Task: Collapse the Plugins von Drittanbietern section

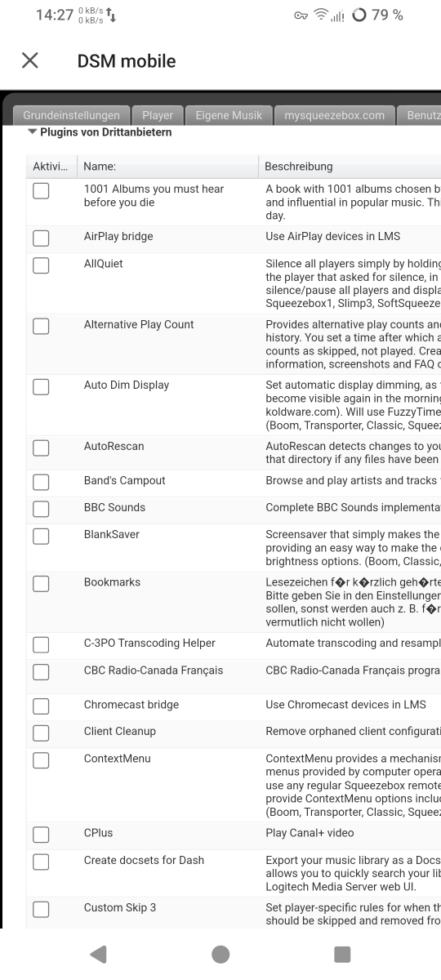Action: coord(100,132)
